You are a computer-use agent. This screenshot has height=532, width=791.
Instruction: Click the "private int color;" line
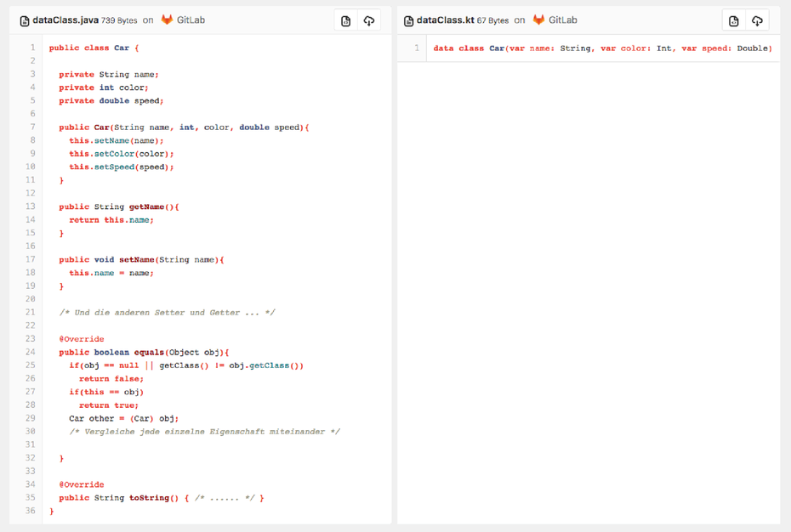coord(104,88)
